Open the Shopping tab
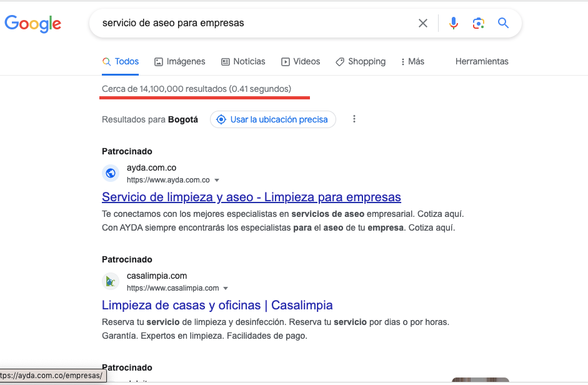 [361, 61]
